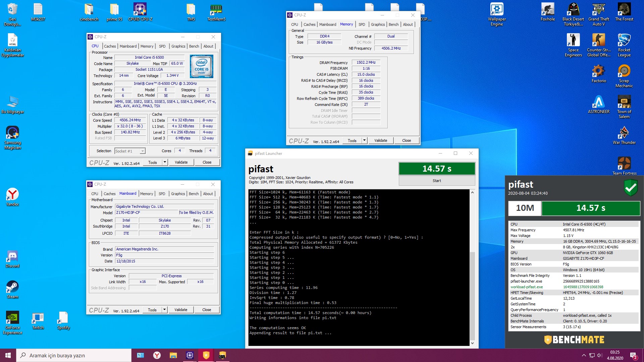644x362 pixels.
Task: Launch Space Engineers shortcut
Action: click(573, 45)
